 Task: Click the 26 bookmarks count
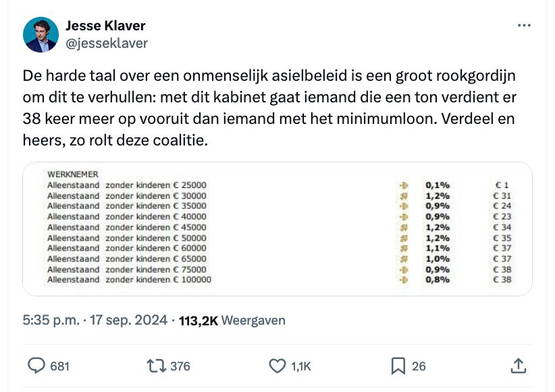tap(419, 366)
